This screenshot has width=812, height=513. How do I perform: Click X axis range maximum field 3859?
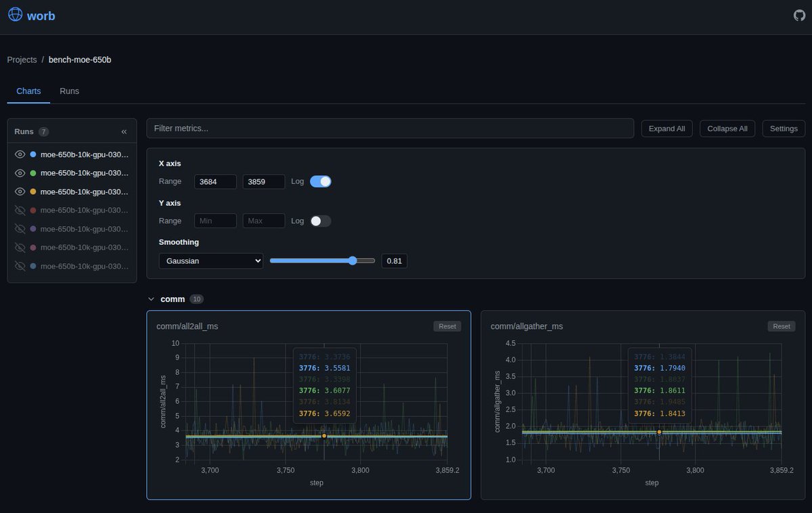(264, 181)
